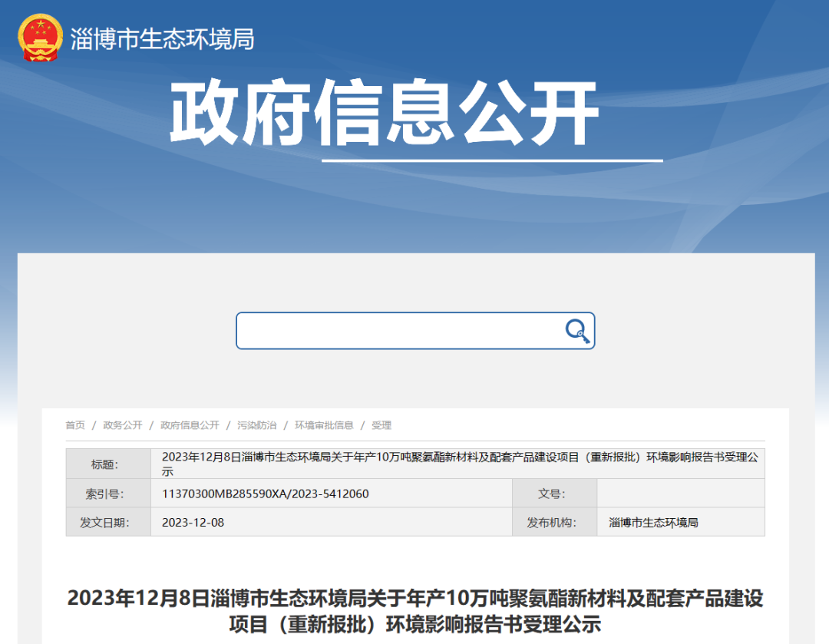The width and height of the screenshot is (829, 644).
Task: Select the date value 2023-12-08
Action: coord(193,523)
